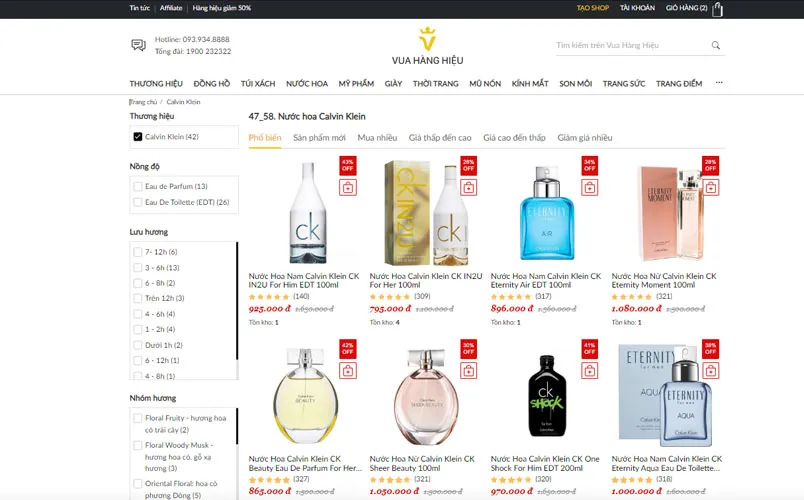Open the shopping bag cart icon
The image size is (804, 500).
point(717,9)
